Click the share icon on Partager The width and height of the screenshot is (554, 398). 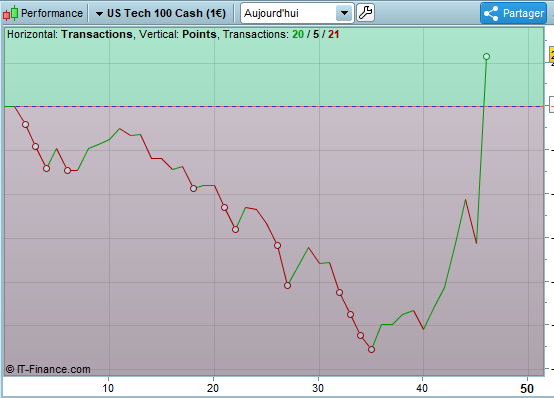[491, 13]
